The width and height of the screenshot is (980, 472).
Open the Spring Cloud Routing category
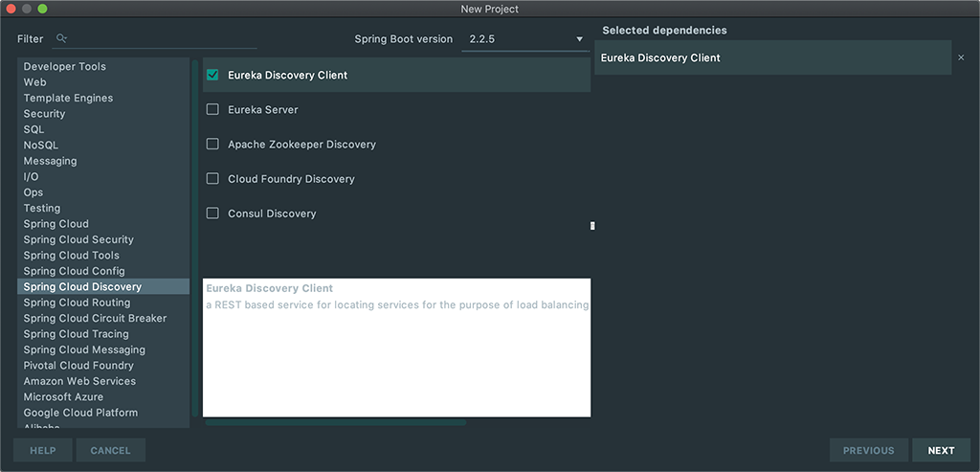pyautogui.click(x=77, y=303)
